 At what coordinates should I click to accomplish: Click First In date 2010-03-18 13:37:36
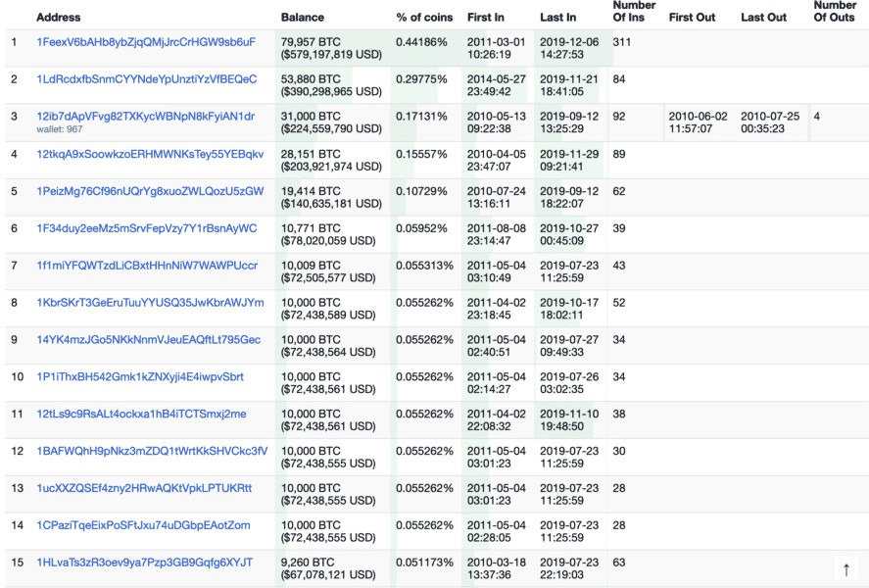[x=496, y=568]
